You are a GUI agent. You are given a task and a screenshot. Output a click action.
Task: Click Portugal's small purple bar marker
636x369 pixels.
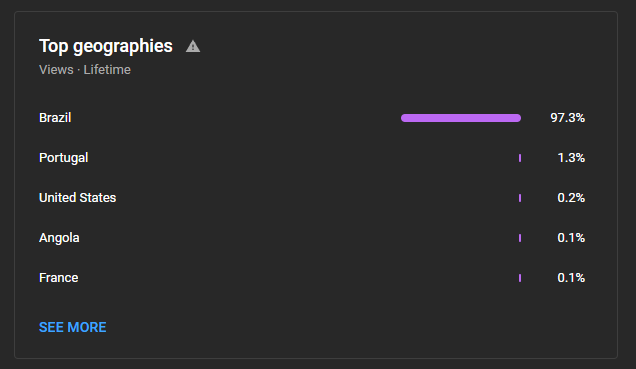coord(520,158)
